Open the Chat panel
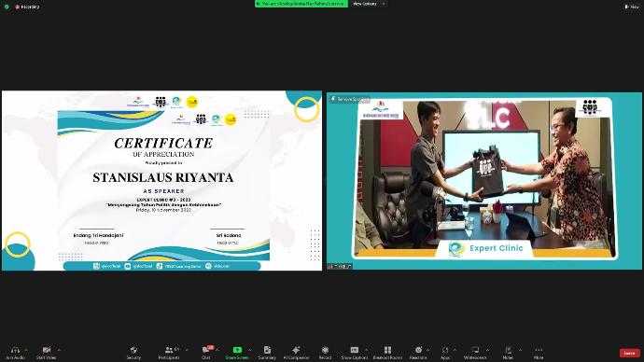Image resolution: width=644 pixels, height=362 pixels. [x=206, y=352]
